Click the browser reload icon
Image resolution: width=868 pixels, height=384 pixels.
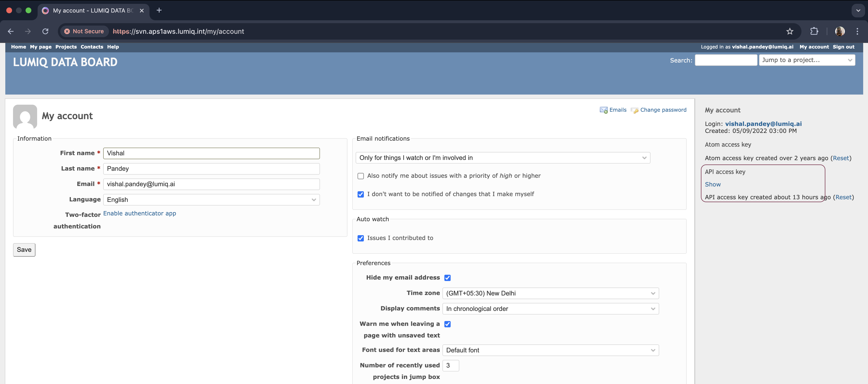point(46,31)
